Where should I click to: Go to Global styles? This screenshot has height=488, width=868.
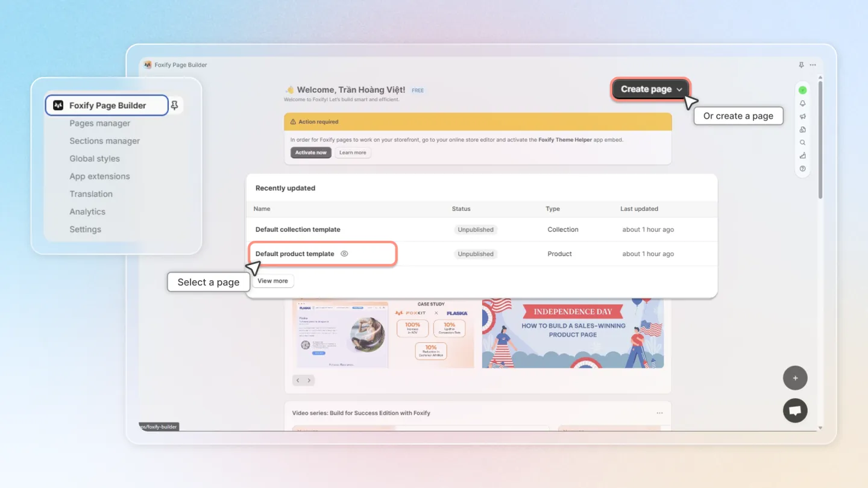point(95,158)
